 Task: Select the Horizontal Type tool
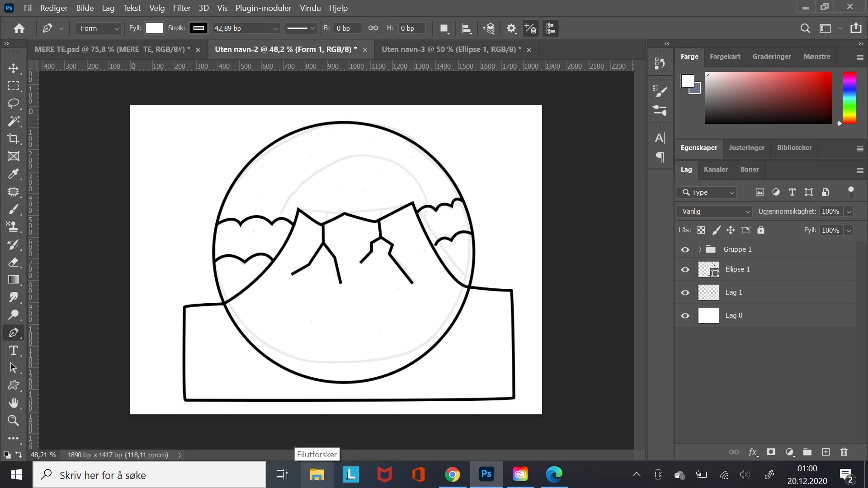click(x=14, y=350)
